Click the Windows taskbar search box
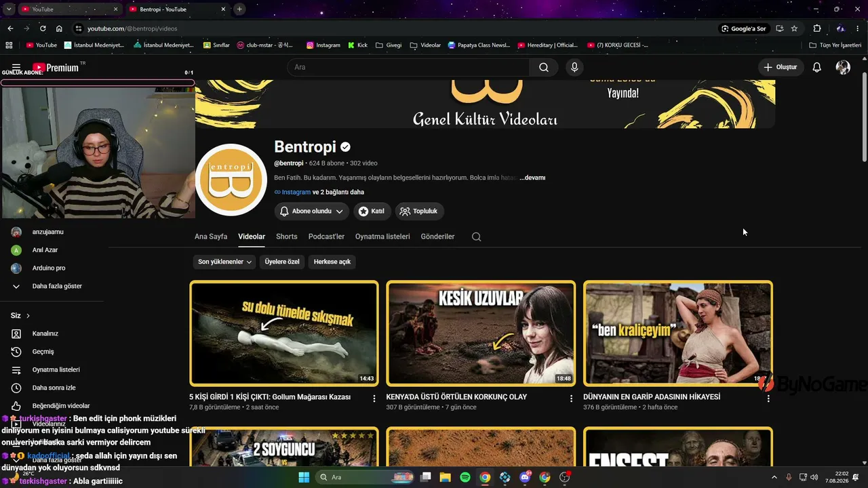 [363, 477]
